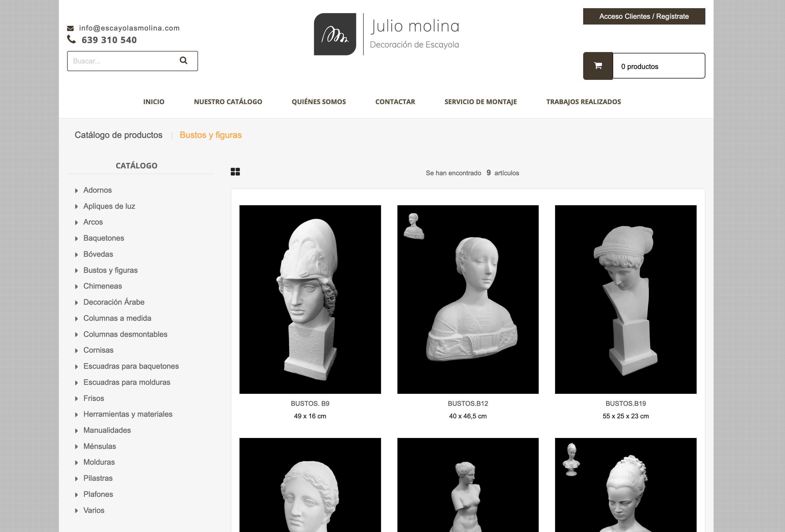Click phone number 639 310 540

coord(109,40)
